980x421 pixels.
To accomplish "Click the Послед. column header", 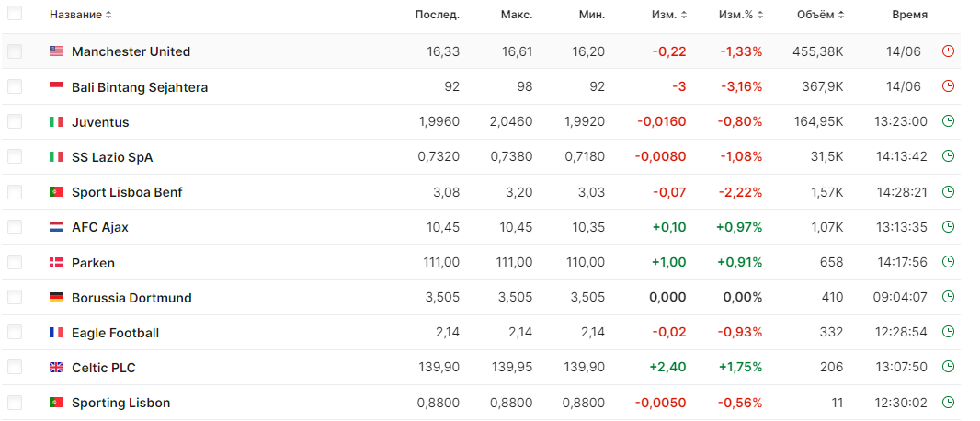I will tap(438, 15).
